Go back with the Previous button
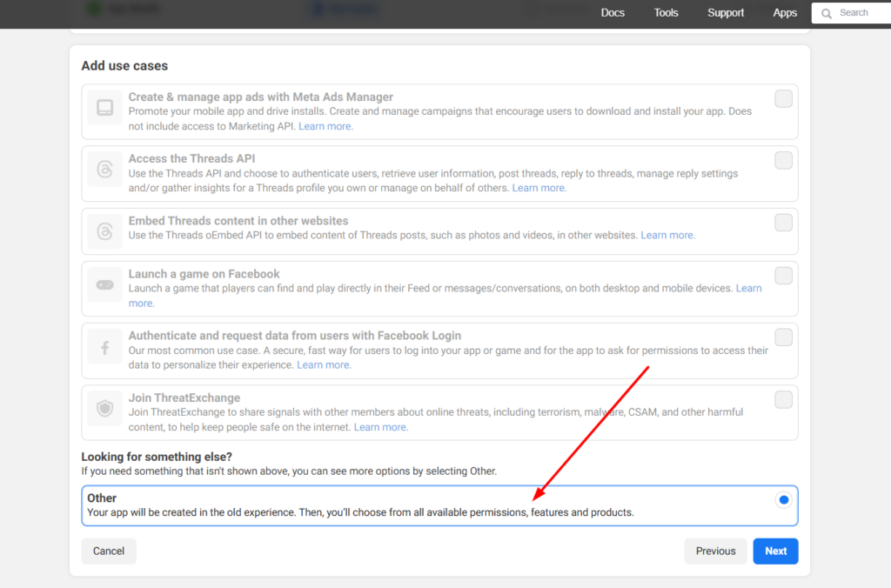 click(x=715, y=551)
